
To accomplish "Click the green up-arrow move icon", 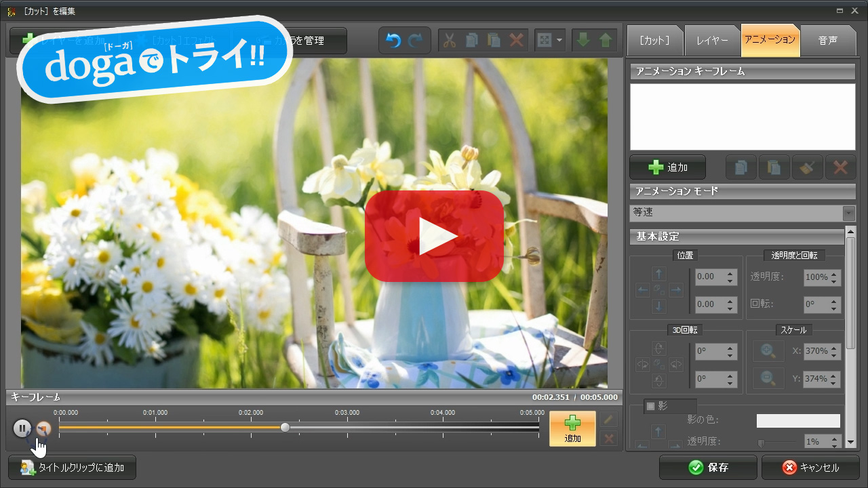I will (x=606, y=39).
